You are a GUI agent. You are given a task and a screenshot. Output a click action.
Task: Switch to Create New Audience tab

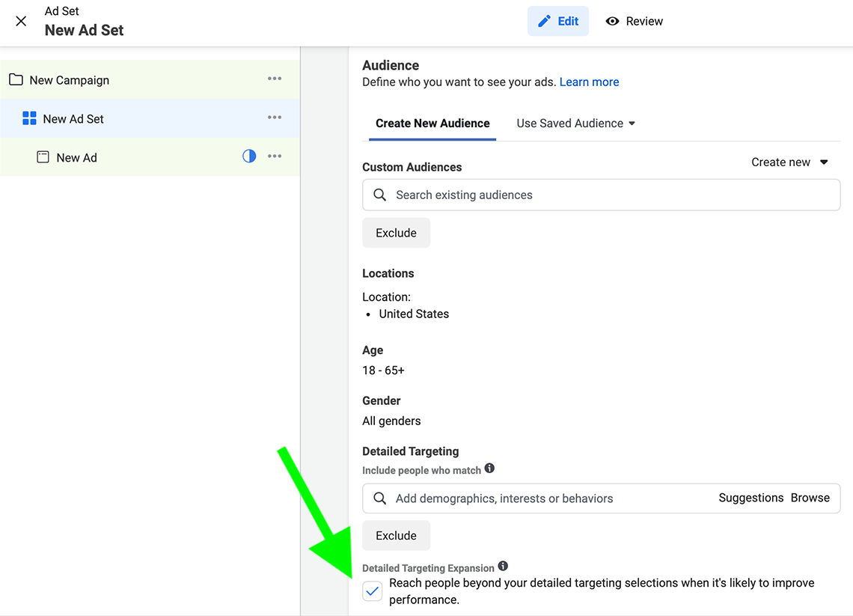coord(432,123)
